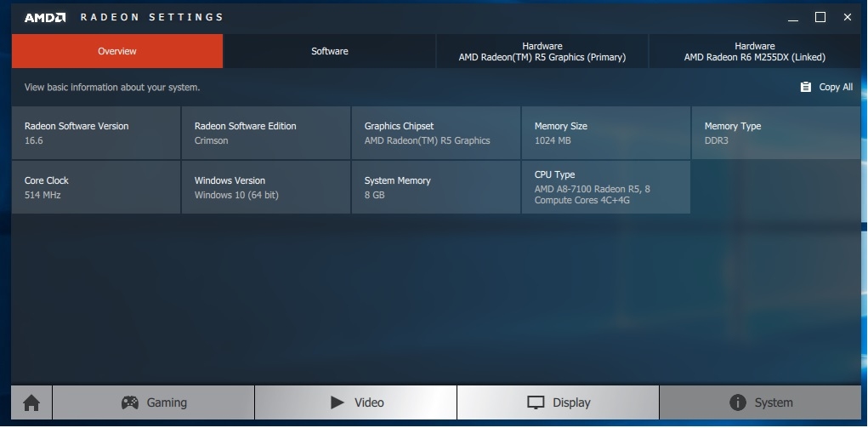Select the Memory Type tile
Viewport: 868px width, 428px height.
(775, 133)
